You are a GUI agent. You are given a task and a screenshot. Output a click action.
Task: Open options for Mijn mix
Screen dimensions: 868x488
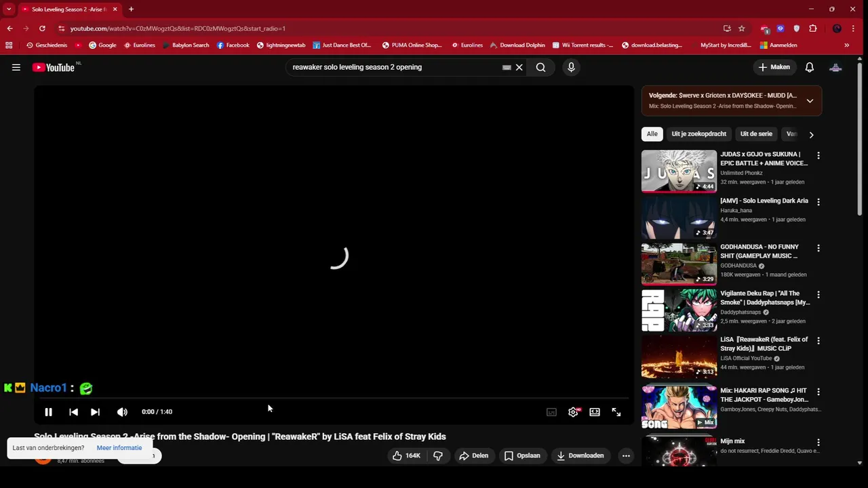(818, 442)
